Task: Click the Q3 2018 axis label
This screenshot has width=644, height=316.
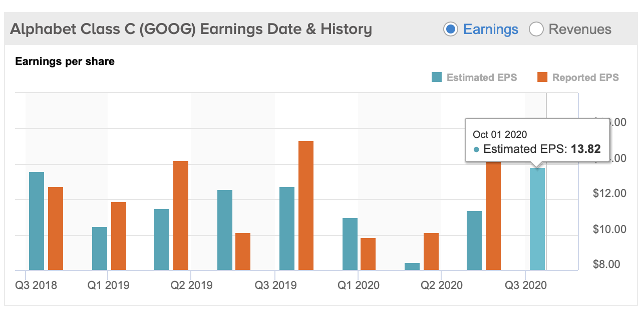Action: point(36,285)
